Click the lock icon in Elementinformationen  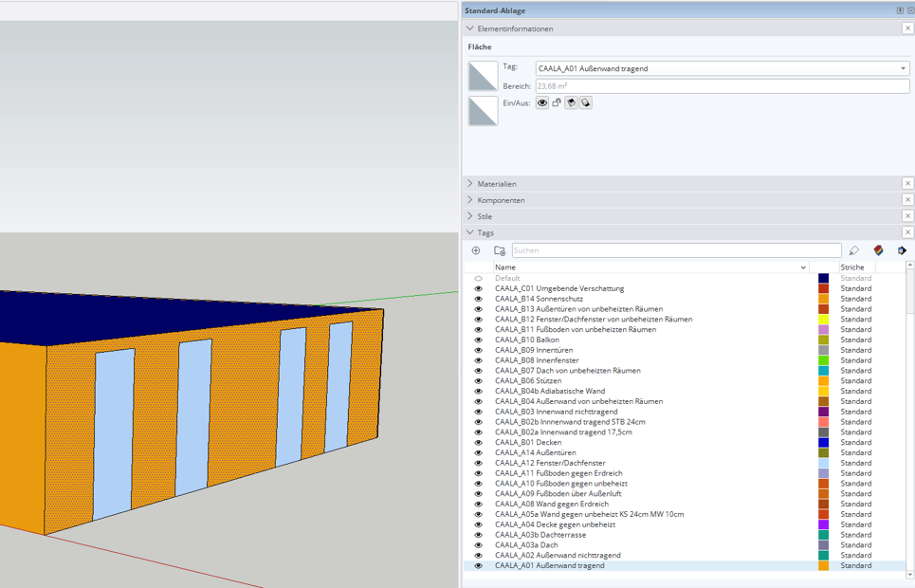557,102
